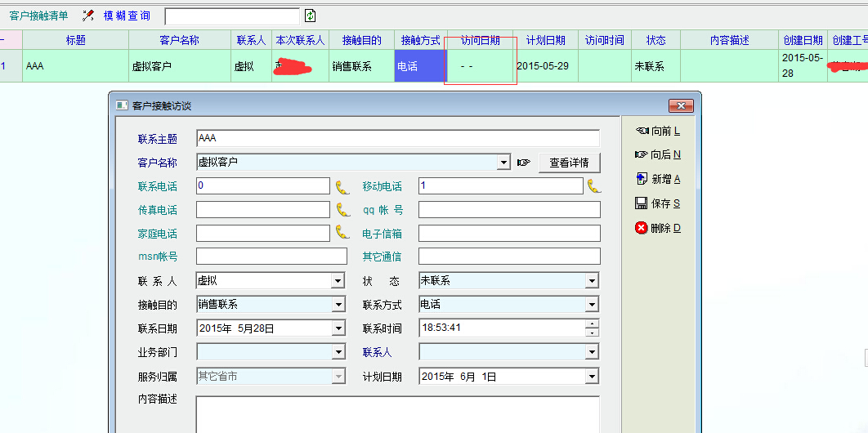
Task: Click the phone icon beside 传真电话 field
Action: pos(342,210)
